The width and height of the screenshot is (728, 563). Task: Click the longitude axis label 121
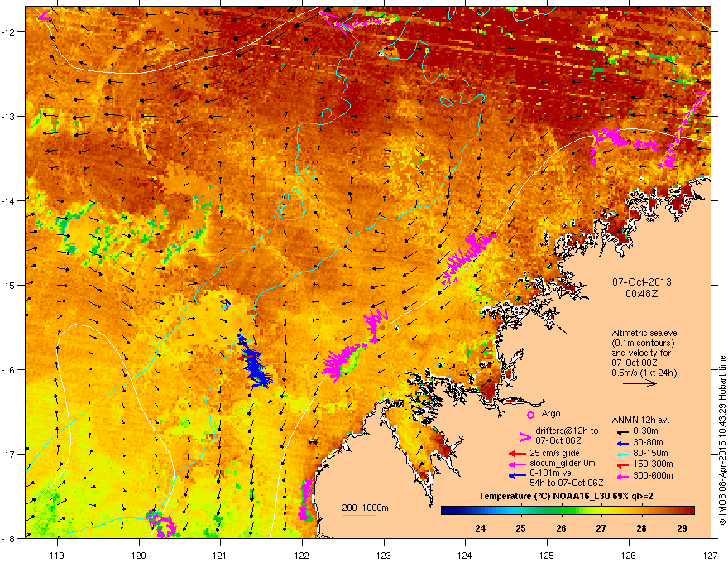(220, 555)
